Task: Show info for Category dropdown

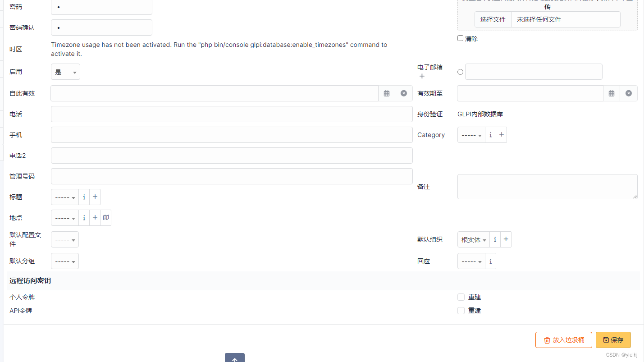Action: click(x=490, y=135)
